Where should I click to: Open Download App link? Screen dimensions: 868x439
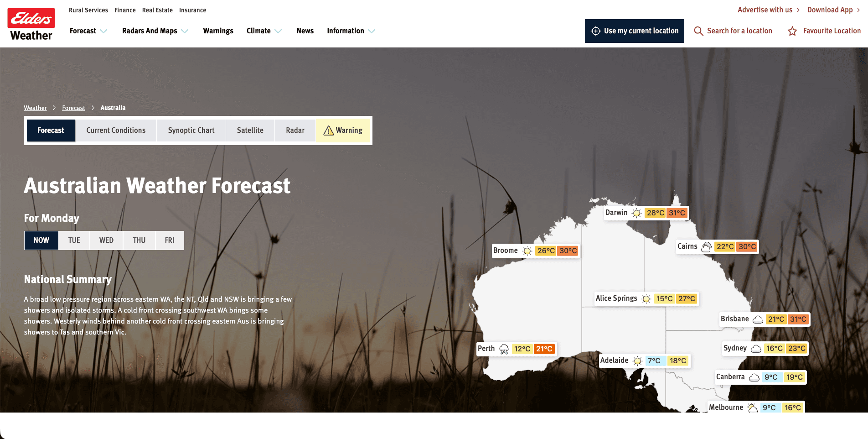[x=830, y=10]
